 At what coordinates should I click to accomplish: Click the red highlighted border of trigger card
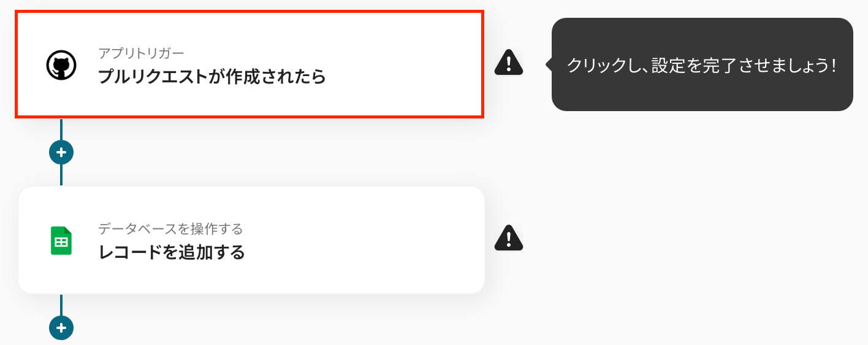click(250, 12)
